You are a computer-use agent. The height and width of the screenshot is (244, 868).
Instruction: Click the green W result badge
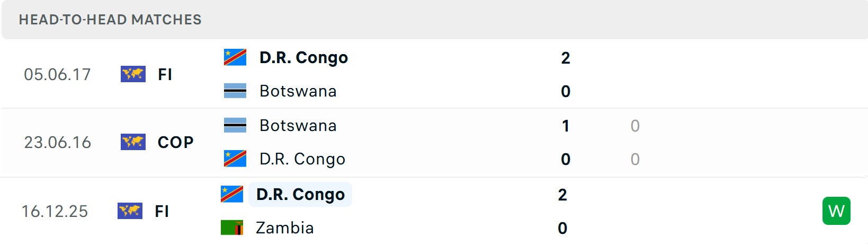click(x=836, y=211)
